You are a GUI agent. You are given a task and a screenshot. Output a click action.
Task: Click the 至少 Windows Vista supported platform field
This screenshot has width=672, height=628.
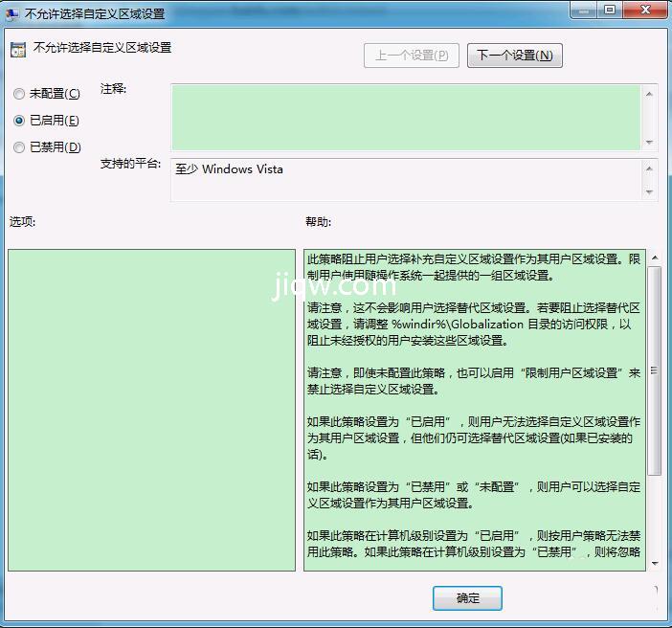pos(406,179)
